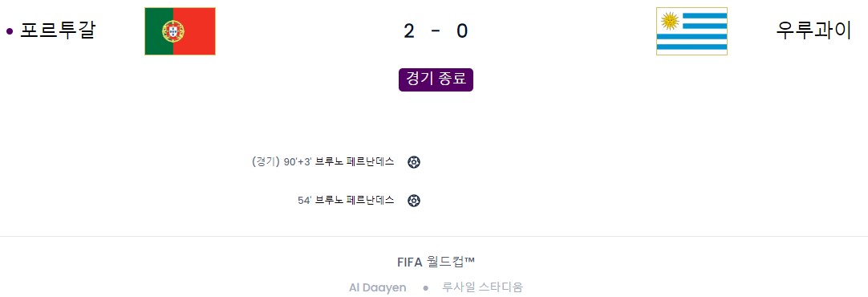The height and width of the screenshot is (297, 868).
Task: Click the 54' goal time label
Action: click(x=305, y=200)
